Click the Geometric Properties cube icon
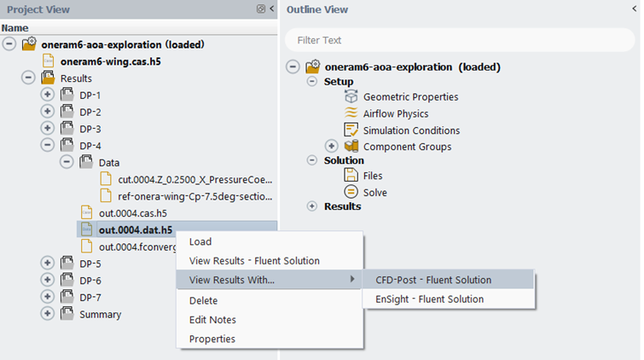Viewport: 644px width, 360px height. 350,97
